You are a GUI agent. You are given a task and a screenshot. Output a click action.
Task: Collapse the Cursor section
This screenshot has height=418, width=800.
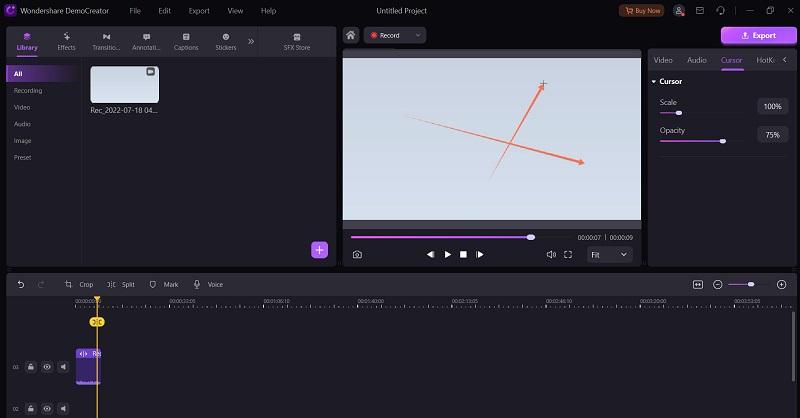(x=654, y=82)
